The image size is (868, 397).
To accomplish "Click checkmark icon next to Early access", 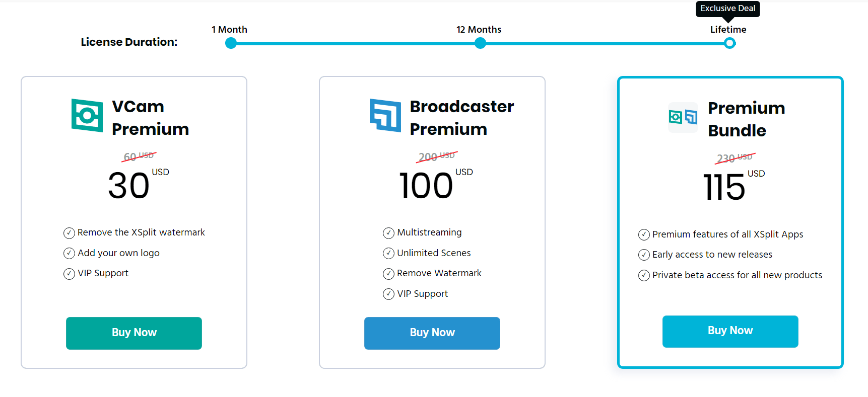I will coord(644,255).
